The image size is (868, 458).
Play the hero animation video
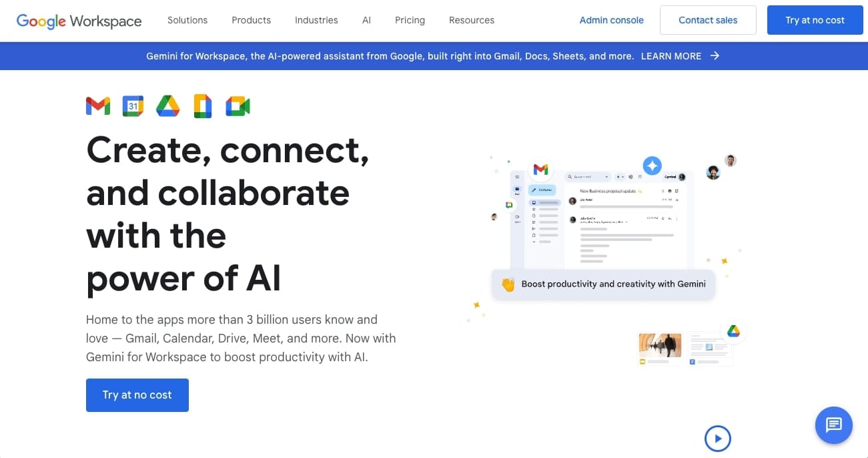[718, 439]
